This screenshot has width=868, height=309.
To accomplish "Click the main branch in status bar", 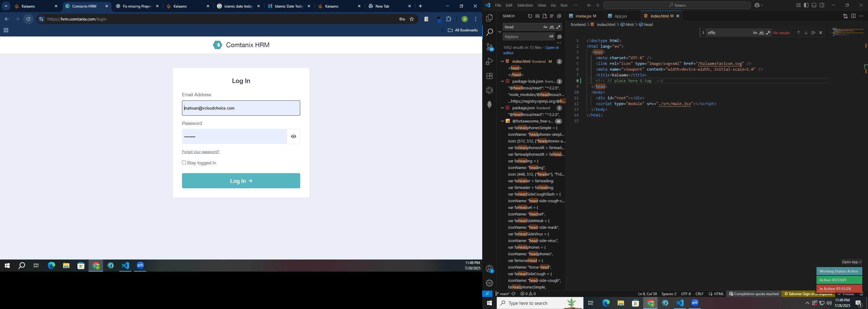I will coord(502,294).
